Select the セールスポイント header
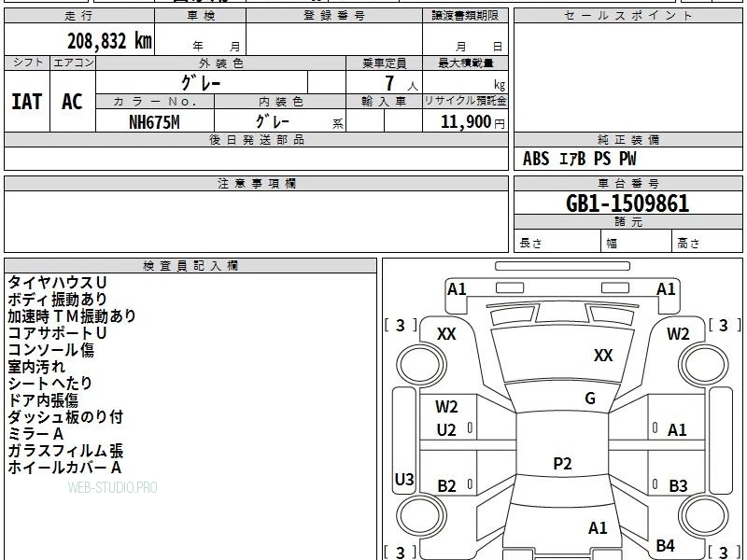The width and height of the screenshot is (747, 560). pyautogui.click(x=627, y=16)
